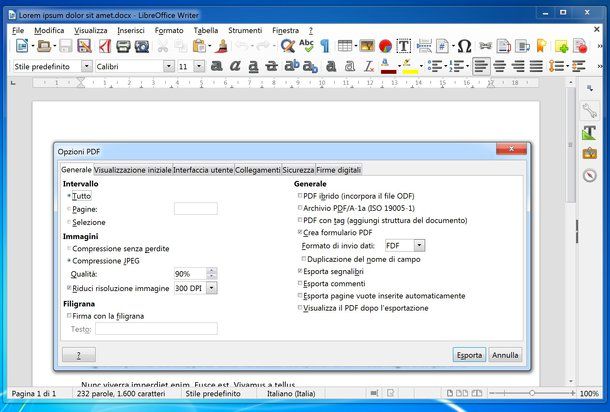Select the Selezione radio option
Viewport: 610px width, 412px height.
[x=69, y=222]
